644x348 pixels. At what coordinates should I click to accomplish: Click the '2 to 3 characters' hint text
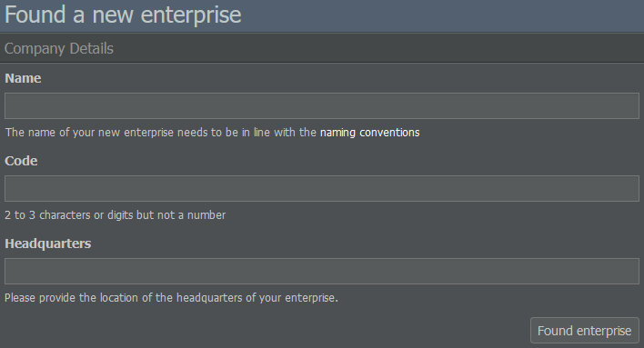click(115, 215)
